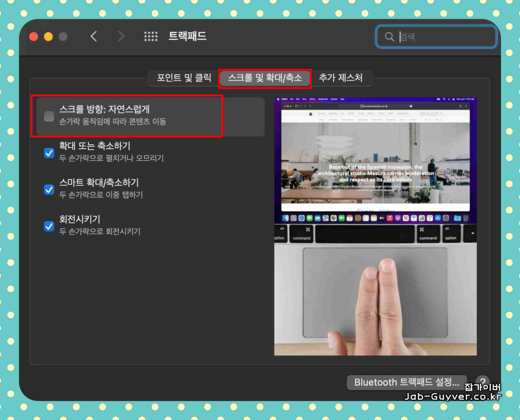Enable the 스크롤 방향: 자연스럽게 checkbox
This screenshot has height=420, width=520.
tap(49, 116)
